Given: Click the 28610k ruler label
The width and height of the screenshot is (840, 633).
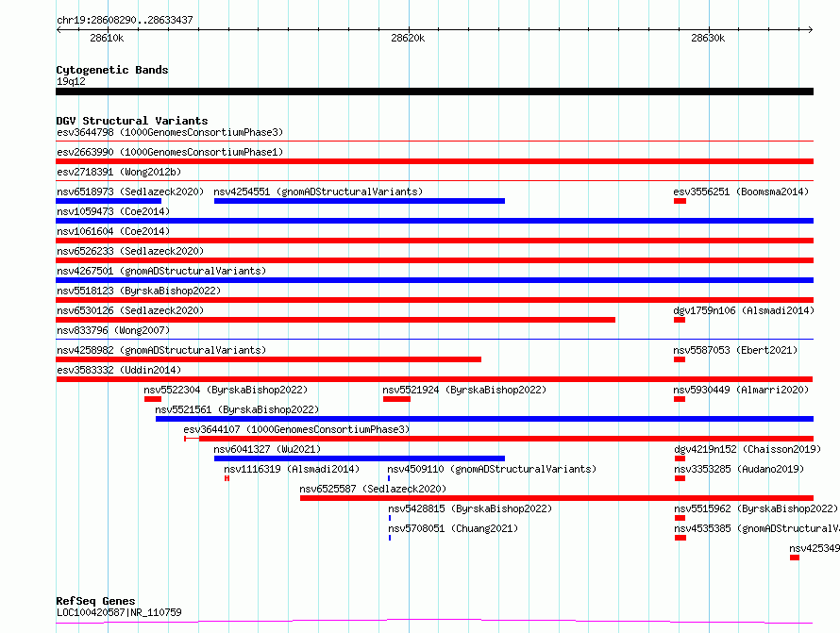Looking at the screenshot, I should [107, 38].
